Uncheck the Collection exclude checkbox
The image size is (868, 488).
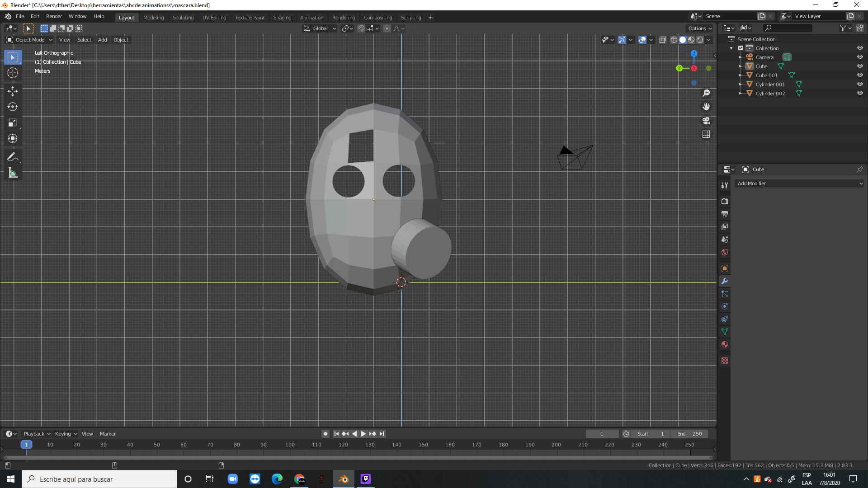[741, 48]
